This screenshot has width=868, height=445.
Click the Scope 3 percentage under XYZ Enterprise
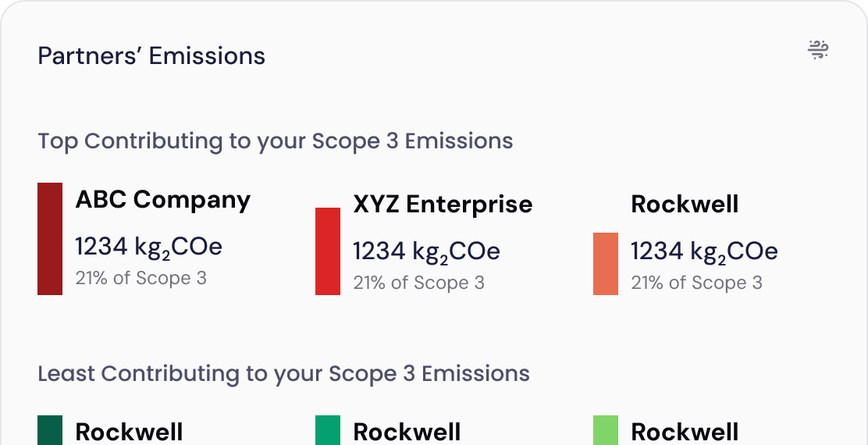pyautogui.click(x=418, y=283)
